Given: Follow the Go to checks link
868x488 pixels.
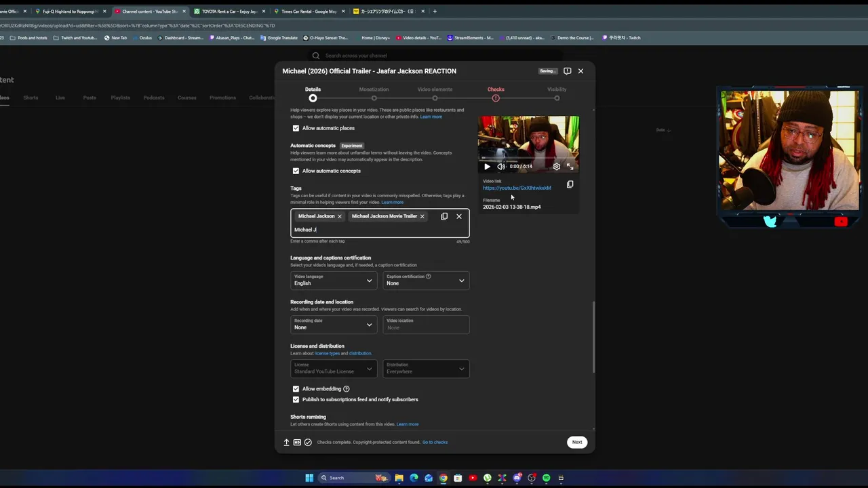Looking at the screenshot, I should [435, 443].
